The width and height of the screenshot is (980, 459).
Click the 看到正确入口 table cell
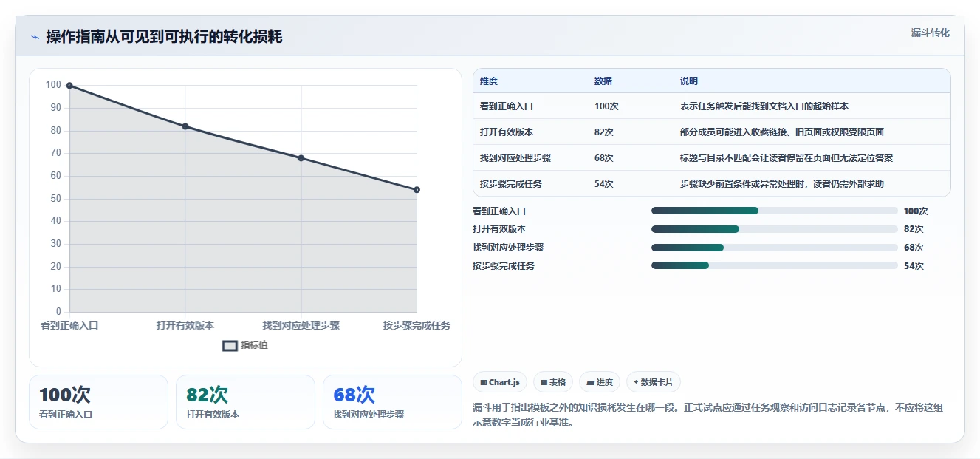[x=507, y=106]
